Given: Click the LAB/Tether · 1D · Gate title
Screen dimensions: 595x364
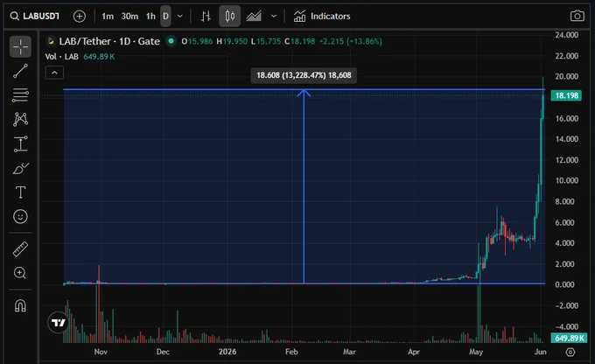Looking at the screenshot, I should coord(109,41).
